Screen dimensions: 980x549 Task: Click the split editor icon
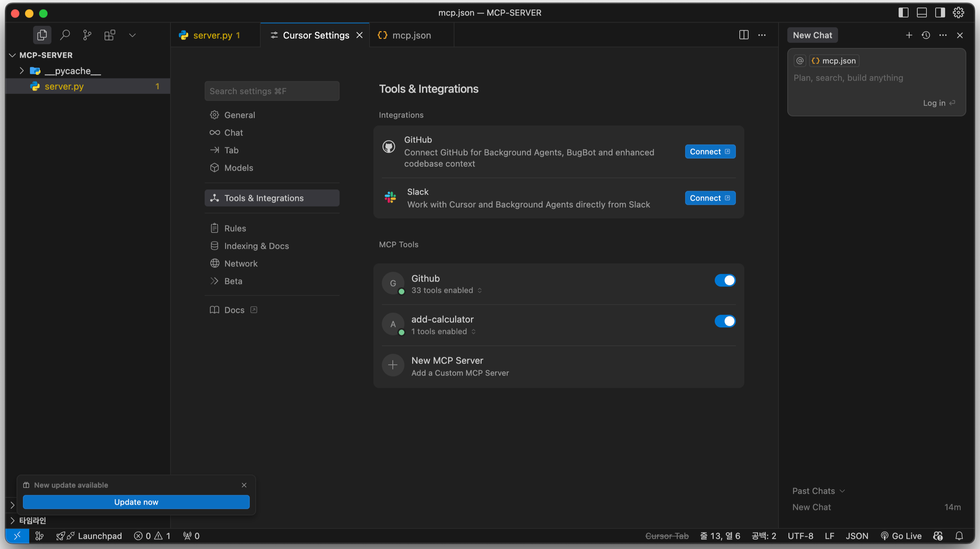744,35
